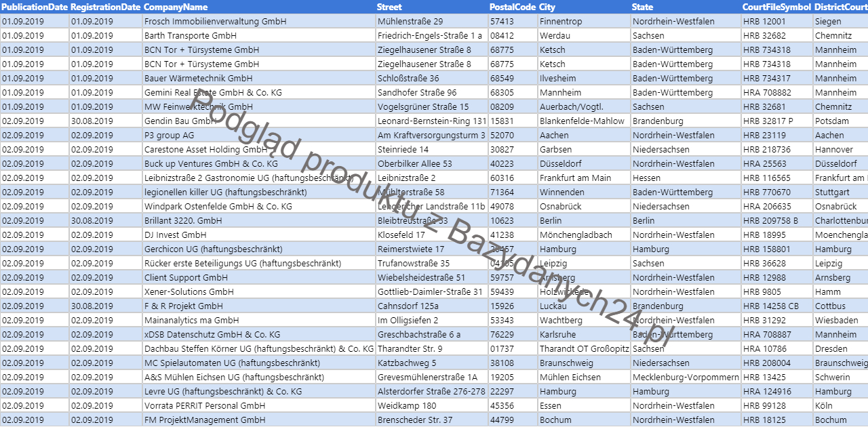Image resolution: width=868 pixels, height=427 pixels.
Task: Click city cell Blankenfelde-Mahlow
Action: pyautogui.click(x=584, y=121)
